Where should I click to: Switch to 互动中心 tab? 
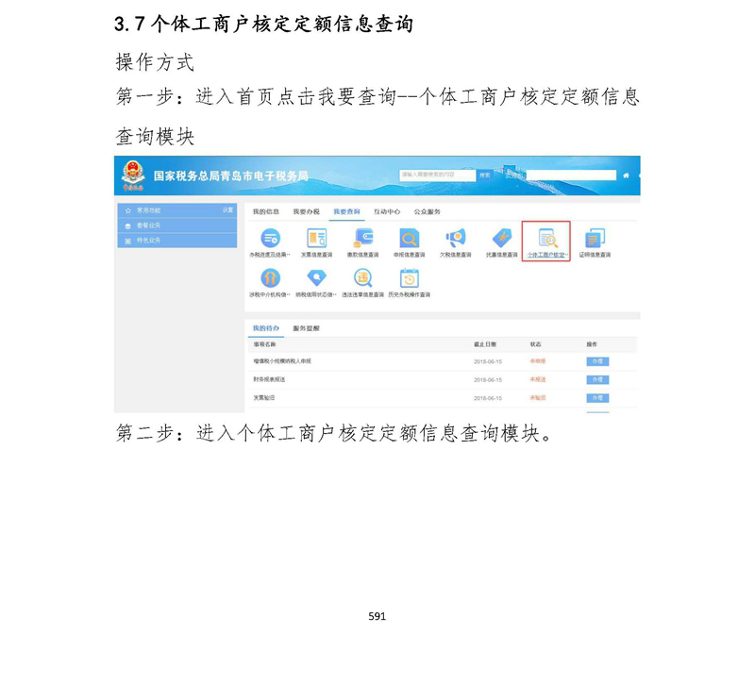tap(387, 212)
